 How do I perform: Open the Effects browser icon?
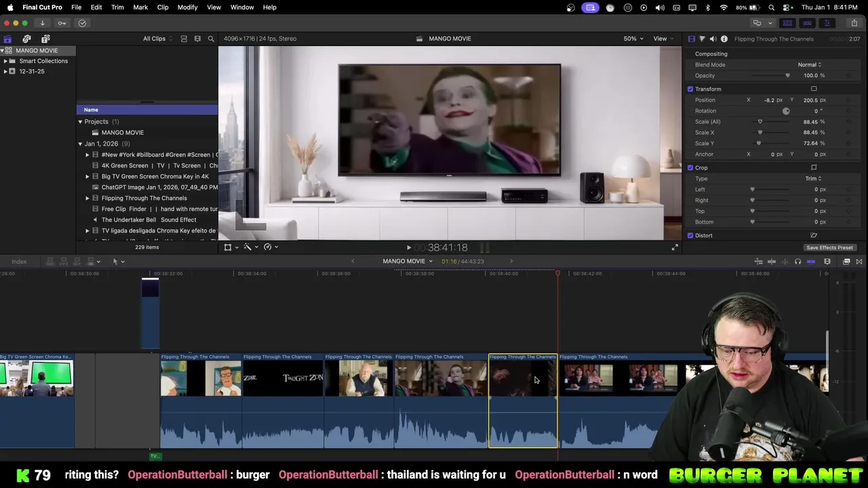[x=846, y=262]
